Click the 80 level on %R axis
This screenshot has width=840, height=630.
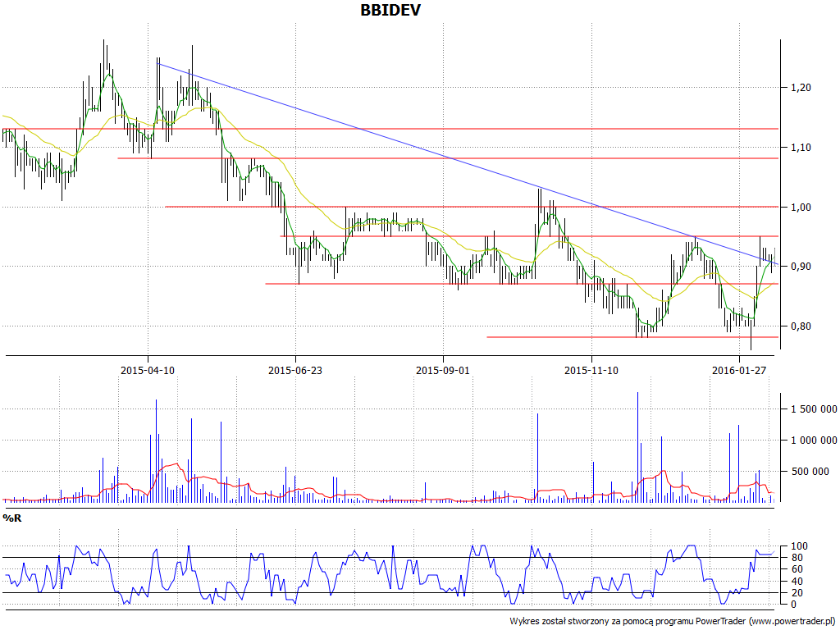coord(797,558)
